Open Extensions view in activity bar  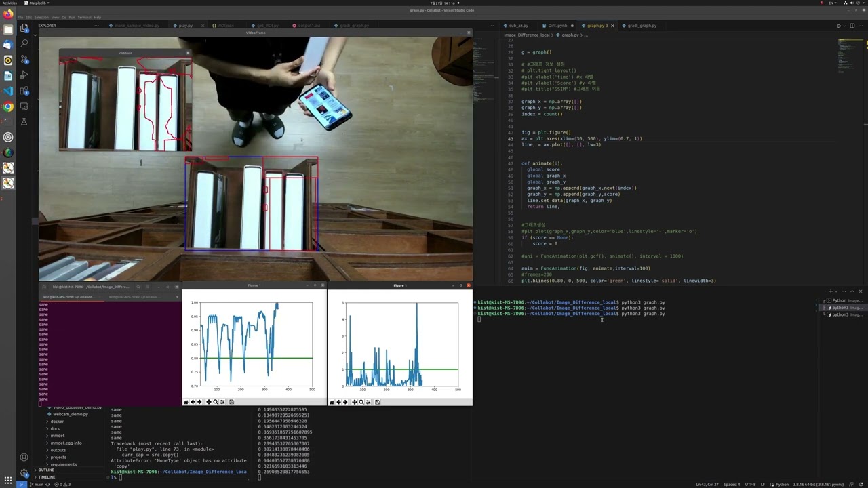[24, 90]
